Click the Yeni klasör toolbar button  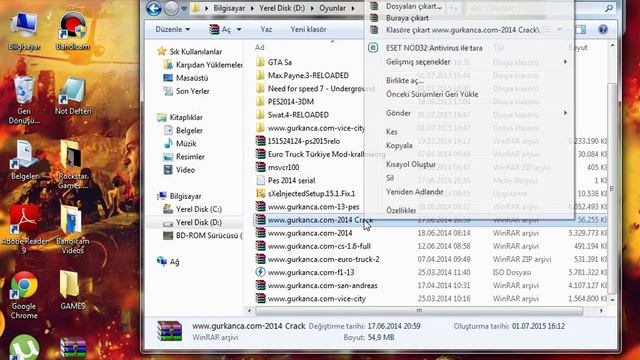coord(308,29)
